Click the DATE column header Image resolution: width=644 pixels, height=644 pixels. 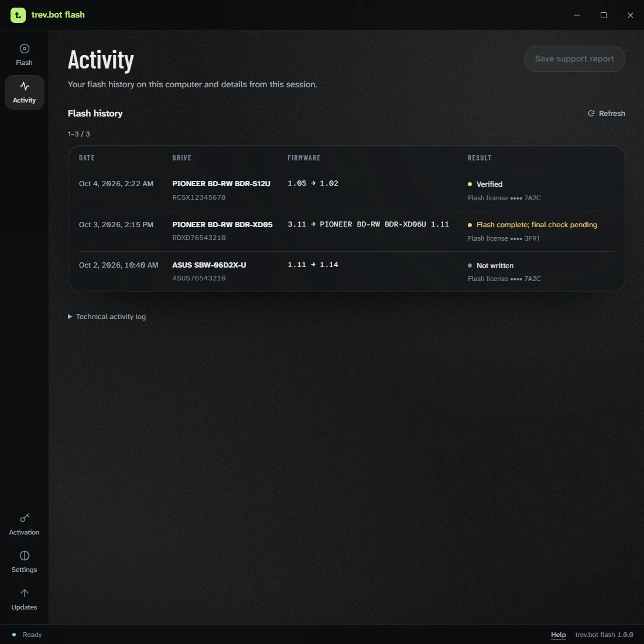tap(87, 157)
